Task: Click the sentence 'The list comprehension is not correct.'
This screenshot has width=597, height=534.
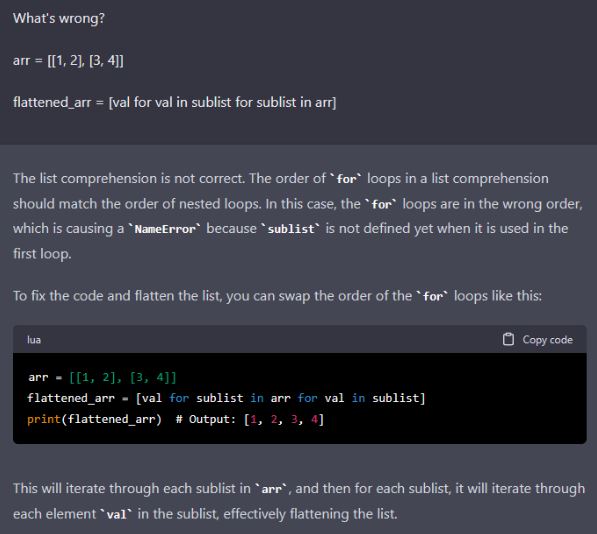Action: click(x=129, y=179)
